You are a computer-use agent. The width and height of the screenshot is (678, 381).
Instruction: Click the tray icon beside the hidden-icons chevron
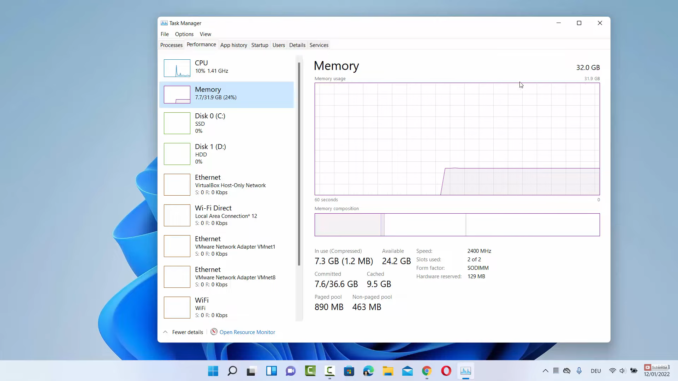pyautogui.click(x=556, y=371)
